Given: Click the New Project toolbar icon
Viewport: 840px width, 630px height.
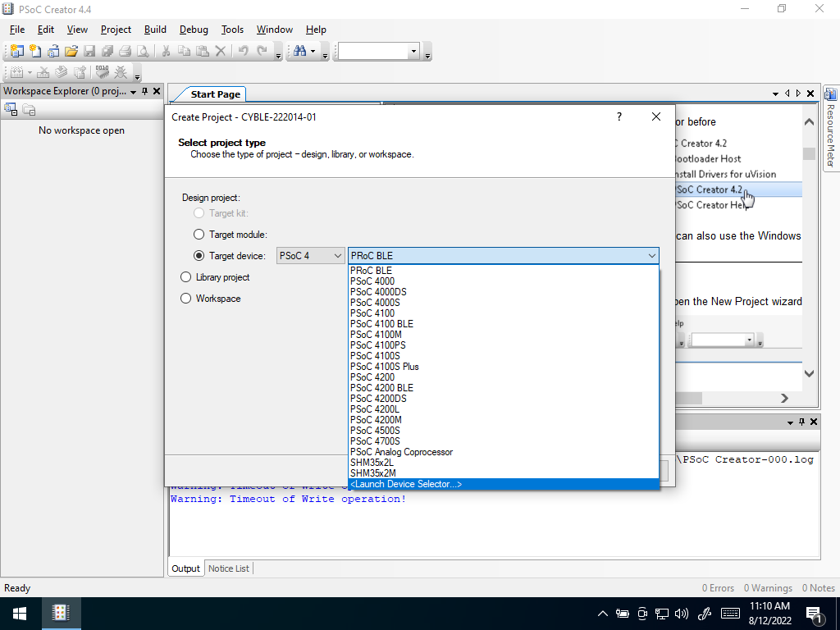Looking at the screenshot, I should (x=17, y=51).
